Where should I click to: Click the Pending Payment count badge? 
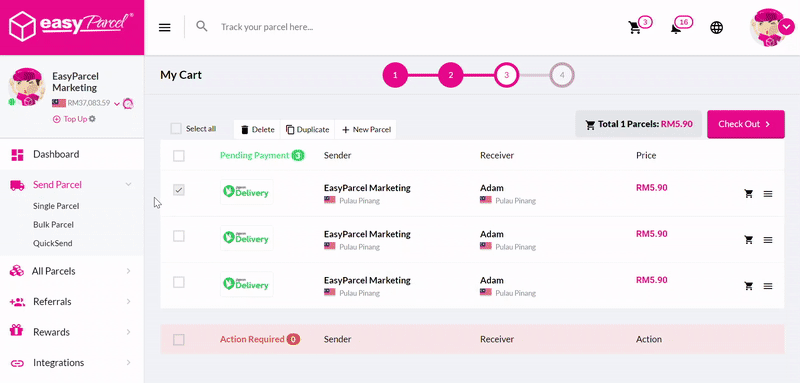(298, 155)
